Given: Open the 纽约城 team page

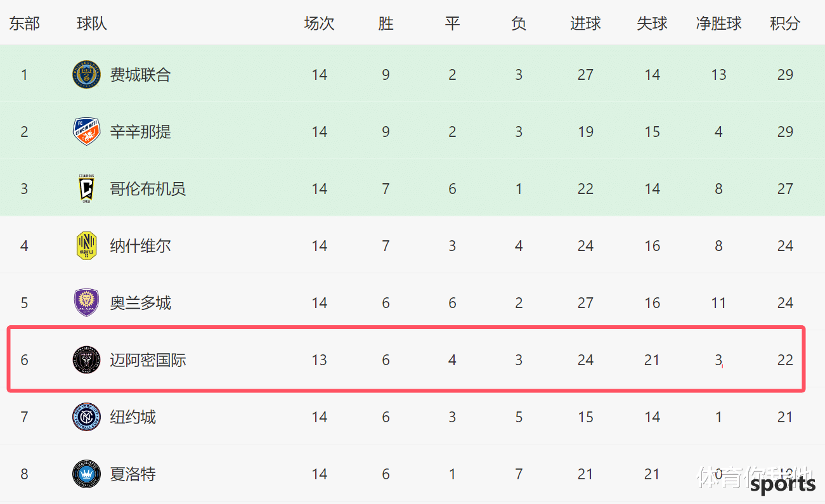Looking at the screenshot, I should pos(133,417).
